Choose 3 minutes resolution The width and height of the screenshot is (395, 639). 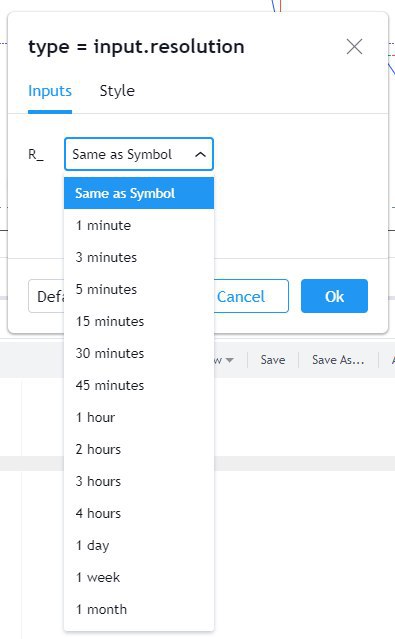click(139, 257)
